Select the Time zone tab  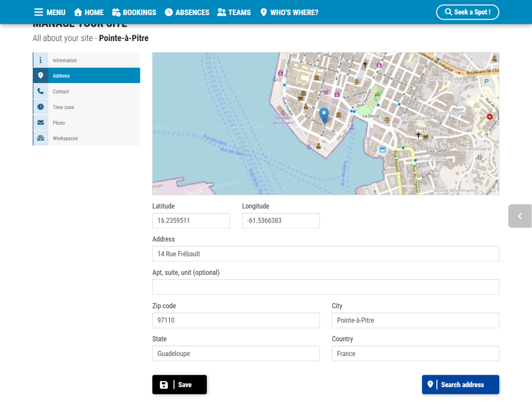(x=87, y=107)
